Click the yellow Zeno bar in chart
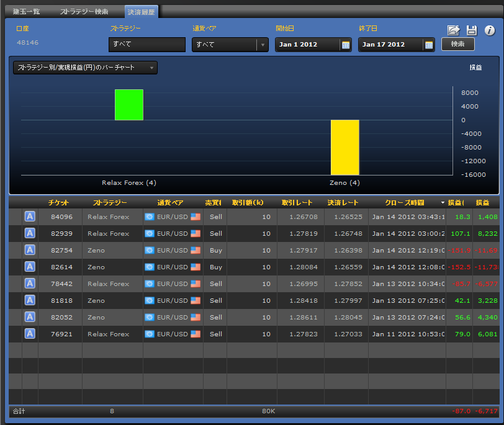The width and height of the screenshot is (504, 425). click(344, 147)
